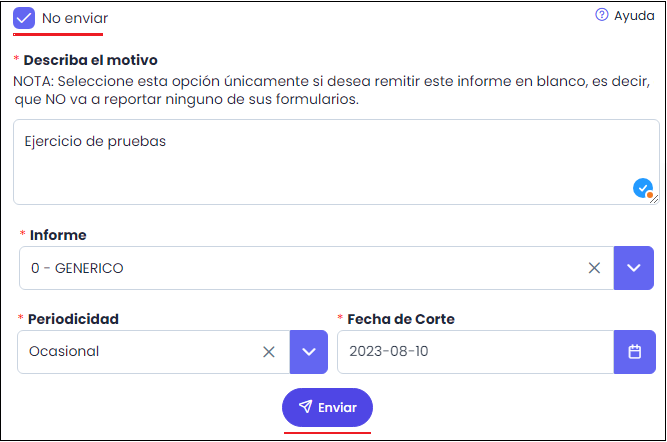Click the help question mark icon
Viewport: 667px width, 442px height.
[x=602, y=15]
